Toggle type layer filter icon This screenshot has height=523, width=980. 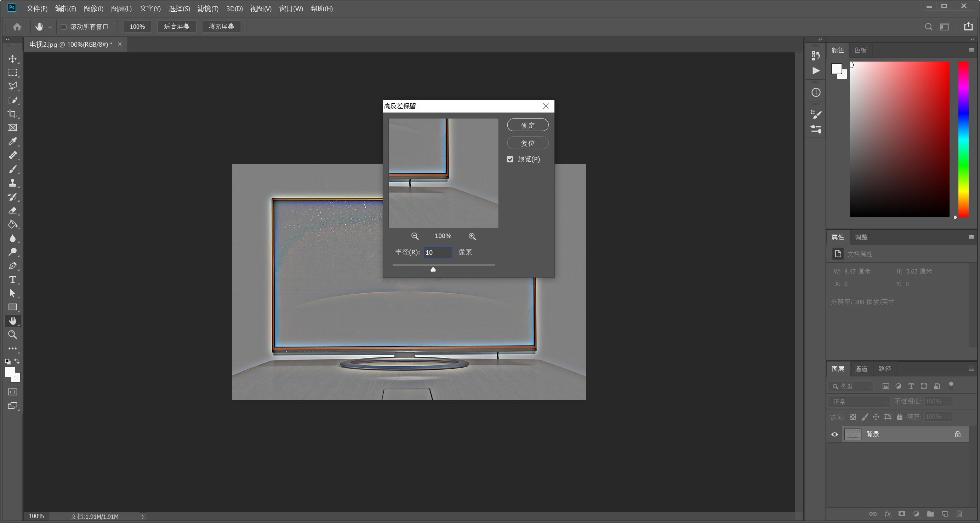pos(911,386)
